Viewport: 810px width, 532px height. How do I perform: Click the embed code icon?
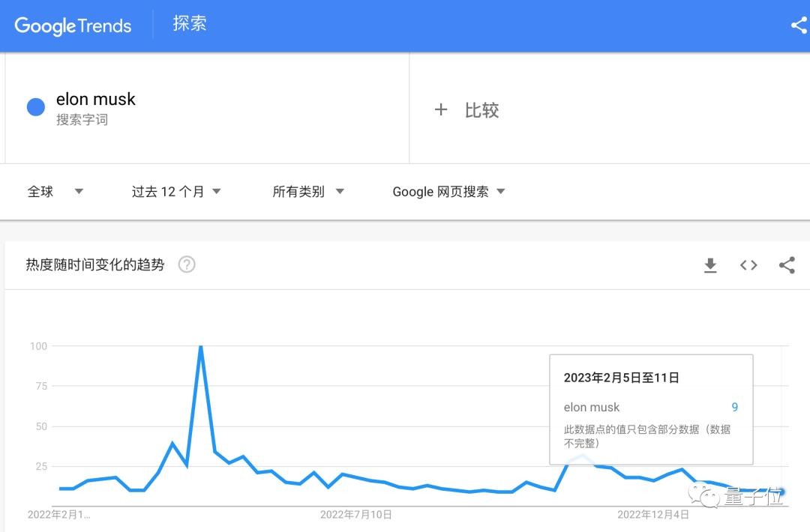(x=748, y=265)
